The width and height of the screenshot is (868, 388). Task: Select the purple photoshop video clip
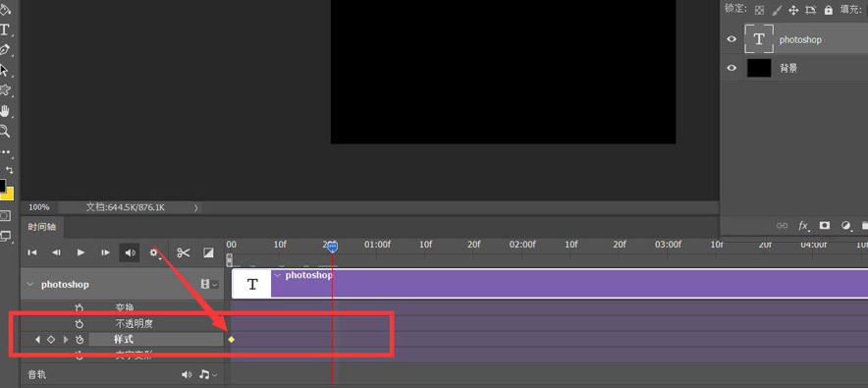(x=570, y=284)
